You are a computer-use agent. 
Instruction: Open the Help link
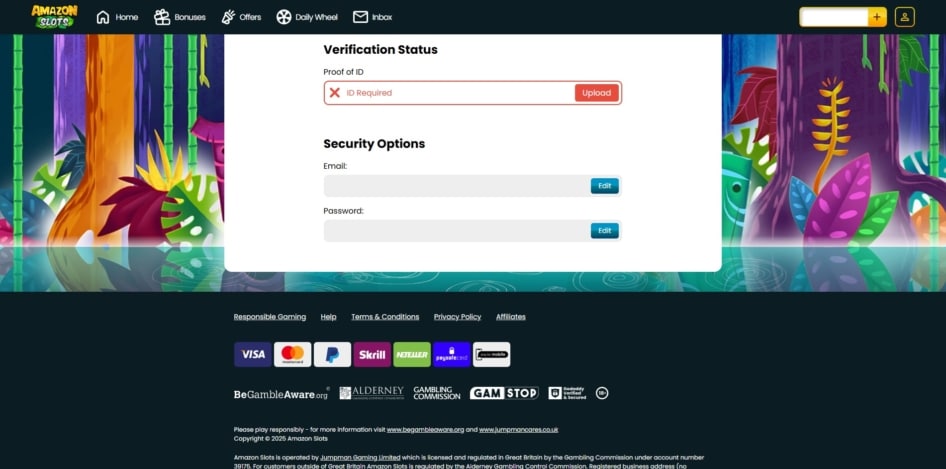click(x=328, y=317)
